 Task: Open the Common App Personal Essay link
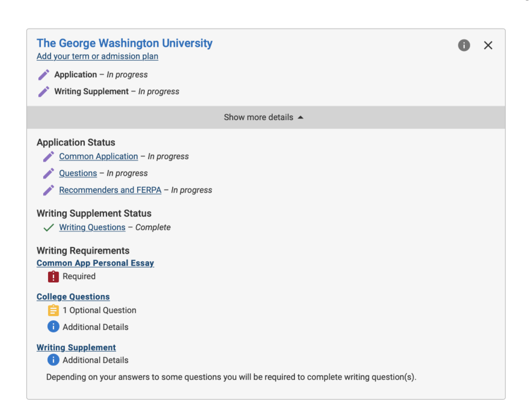point(95,263)
